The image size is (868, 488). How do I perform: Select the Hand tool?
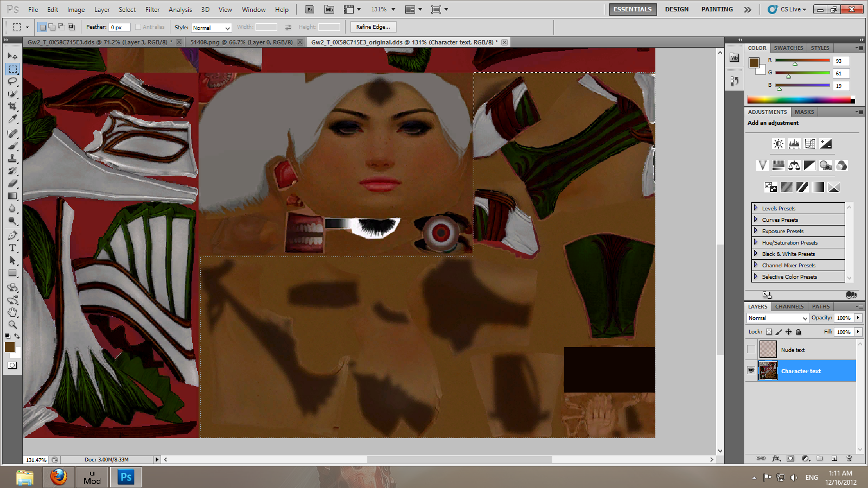tap(12, 312)
